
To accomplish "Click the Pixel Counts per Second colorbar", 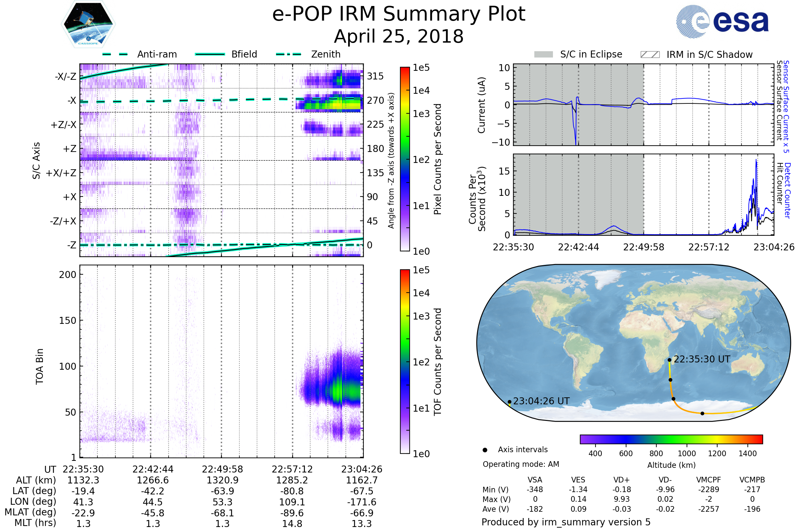I will point(405,159).
